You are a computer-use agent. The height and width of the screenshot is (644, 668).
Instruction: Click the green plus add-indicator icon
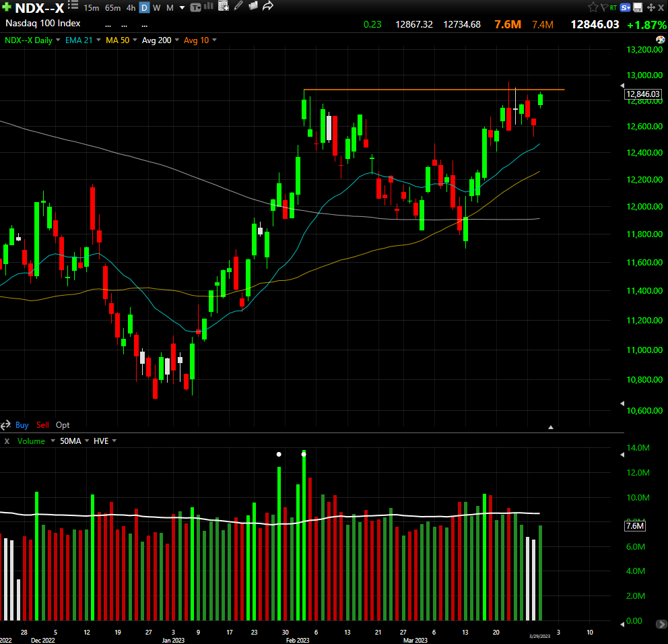point(6,7)
